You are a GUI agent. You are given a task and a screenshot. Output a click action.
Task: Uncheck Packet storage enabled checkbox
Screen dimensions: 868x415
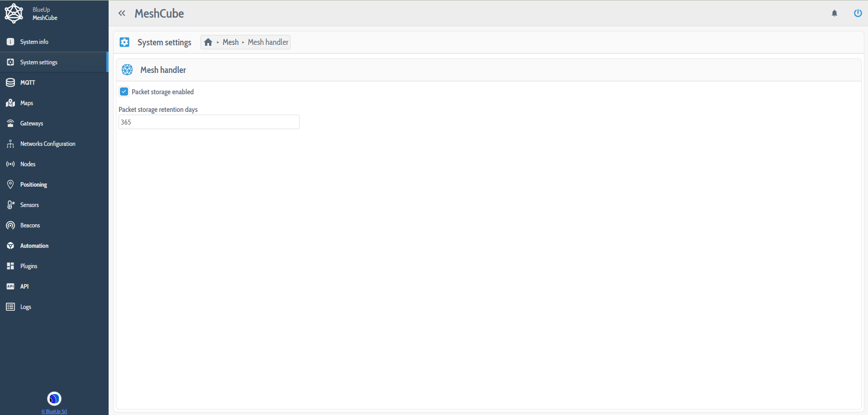[124, 92]
